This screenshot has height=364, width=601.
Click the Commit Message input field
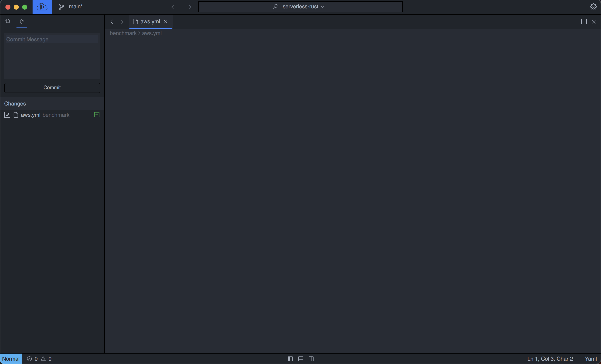52,56
